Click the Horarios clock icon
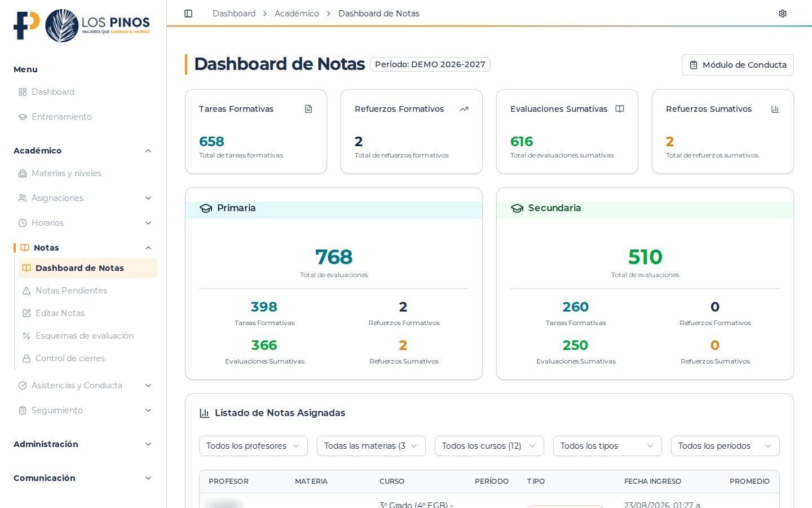This screenshot has width=812, height=508. [23, 223]
